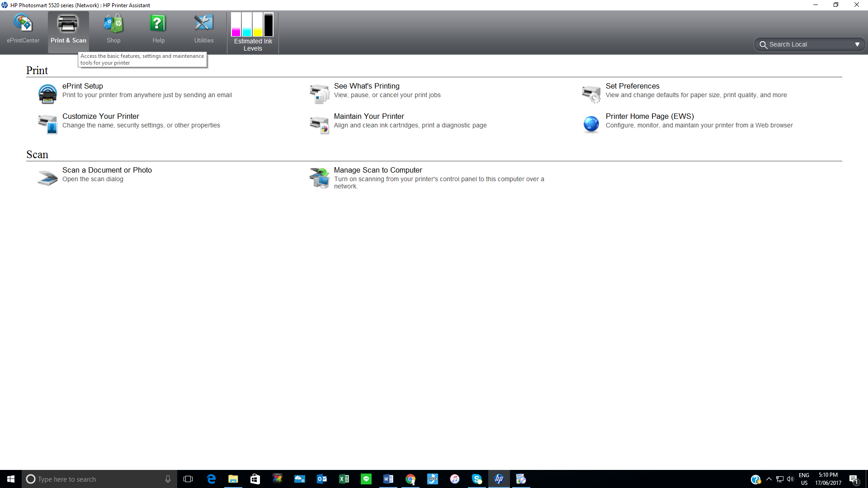Image resolution: width=868 pixels, height=488 pixels.
Task: Click the Set Preferences printer icon
Action: (591, 94)
